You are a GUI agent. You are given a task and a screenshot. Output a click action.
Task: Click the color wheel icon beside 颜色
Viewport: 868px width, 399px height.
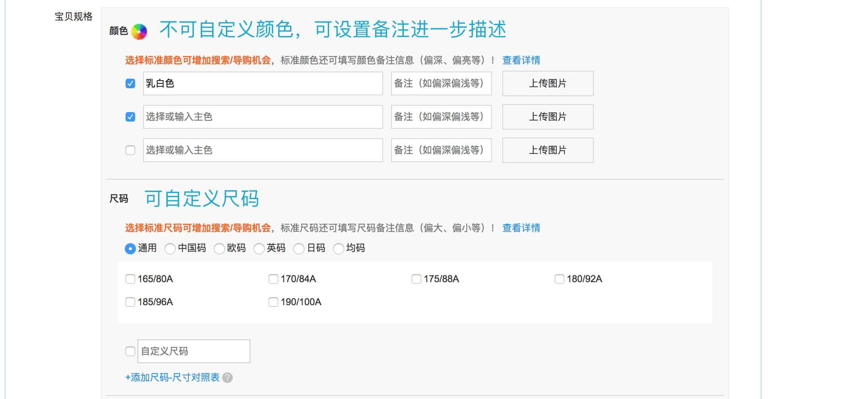point(139,31)
